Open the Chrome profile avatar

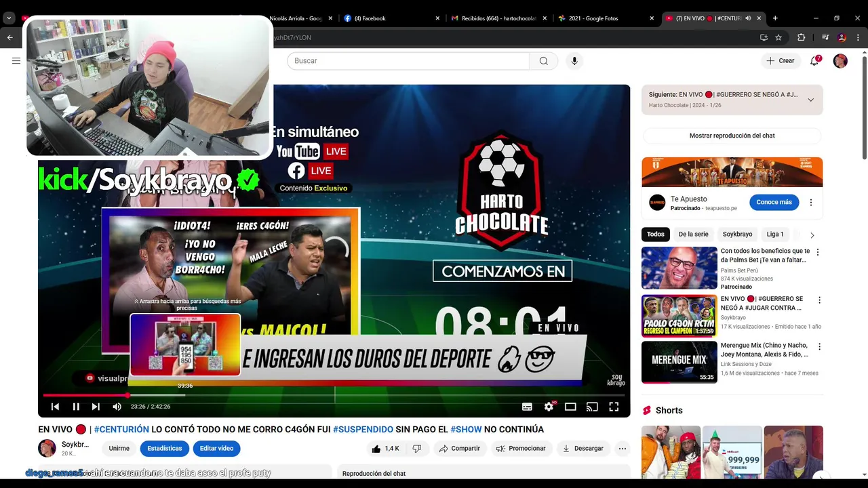tap(842, 38)
